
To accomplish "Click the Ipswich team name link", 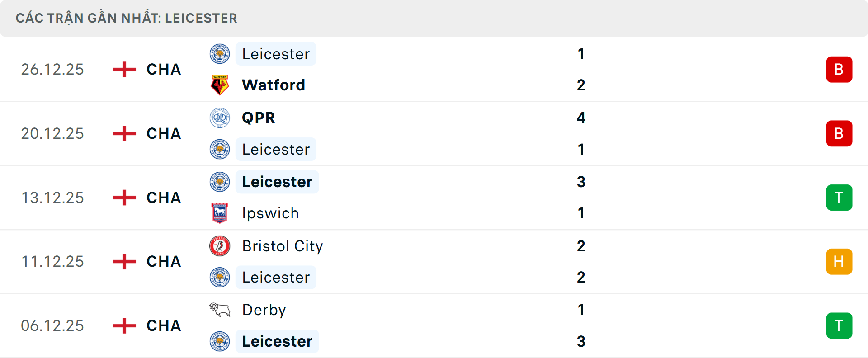I will pos(271,213).
